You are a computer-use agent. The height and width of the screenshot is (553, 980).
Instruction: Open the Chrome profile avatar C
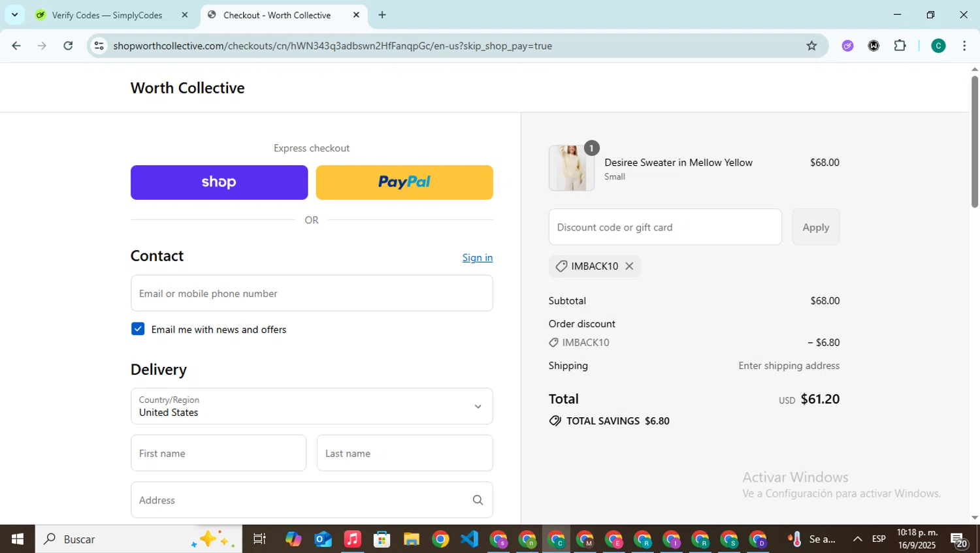pyautogui.click(x=938, y=46)
